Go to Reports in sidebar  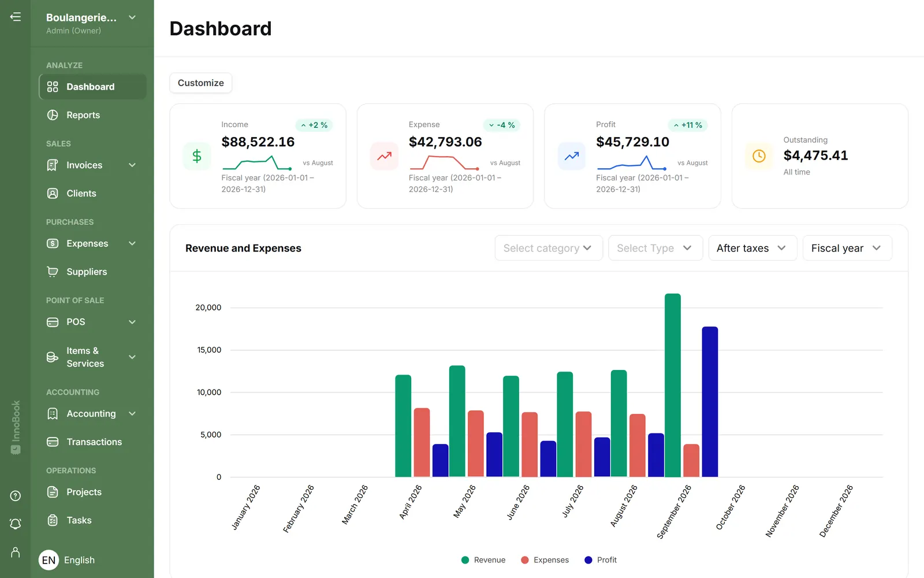coord(92,115)
